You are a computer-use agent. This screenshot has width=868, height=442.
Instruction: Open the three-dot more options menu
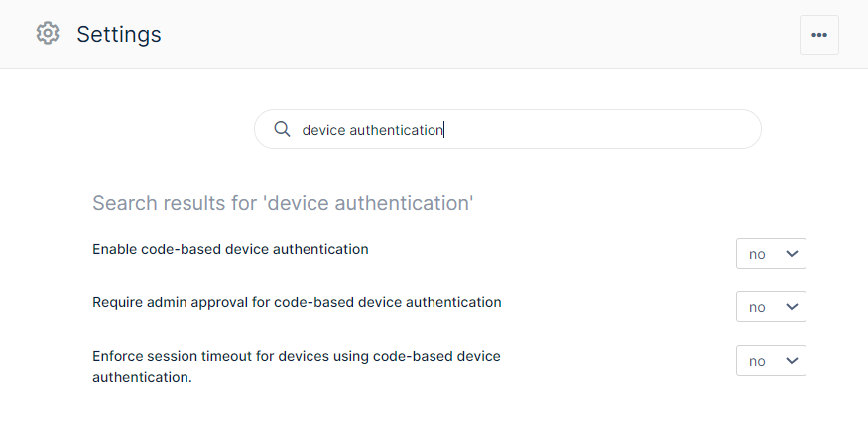[818, 35]
